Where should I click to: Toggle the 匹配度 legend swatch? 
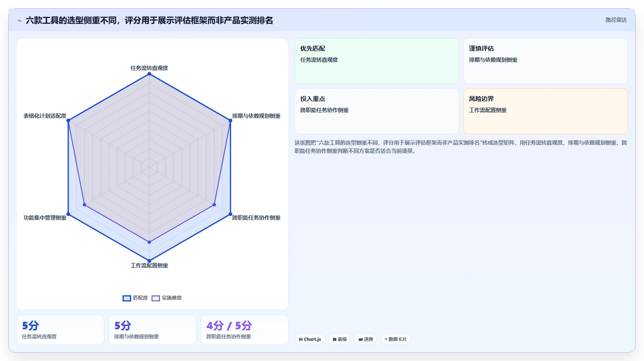click(127, 298)
